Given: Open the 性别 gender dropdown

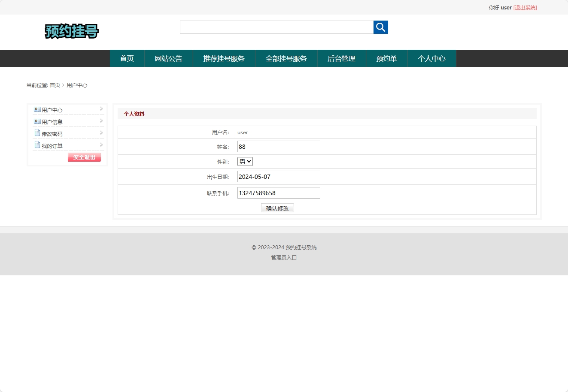Looking at the screenshot, I should click(245, 162).
